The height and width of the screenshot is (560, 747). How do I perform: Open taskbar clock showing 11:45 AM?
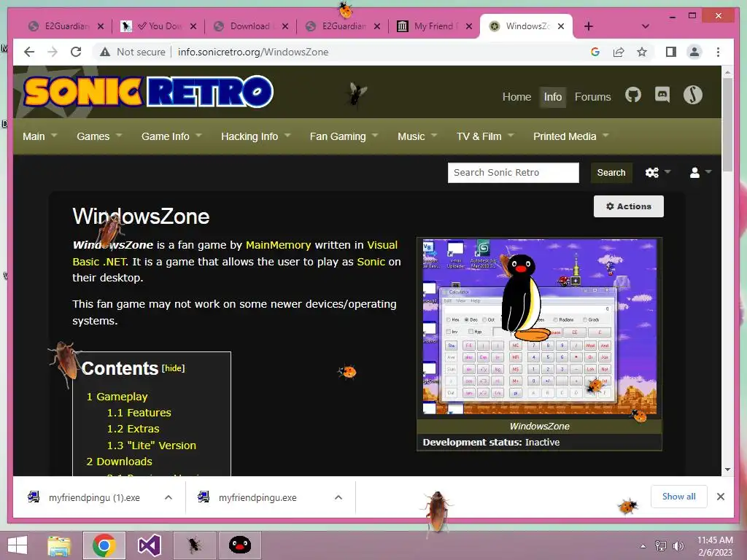point(715,546)
